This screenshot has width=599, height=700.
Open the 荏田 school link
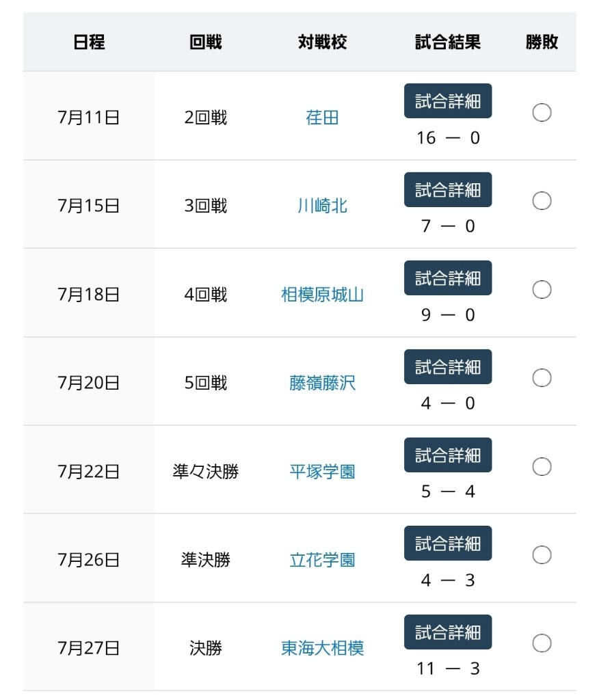(x=322, y=118)
